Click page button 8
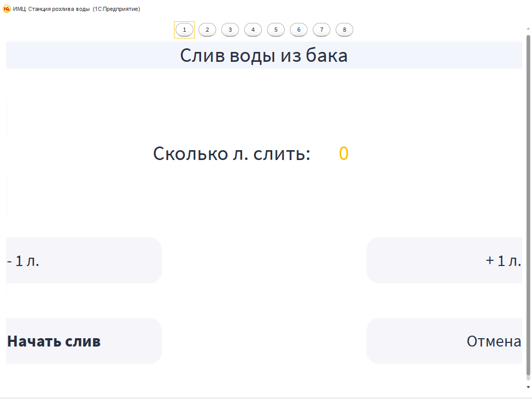This screenshot has width=532, height=399. (344, 30)
